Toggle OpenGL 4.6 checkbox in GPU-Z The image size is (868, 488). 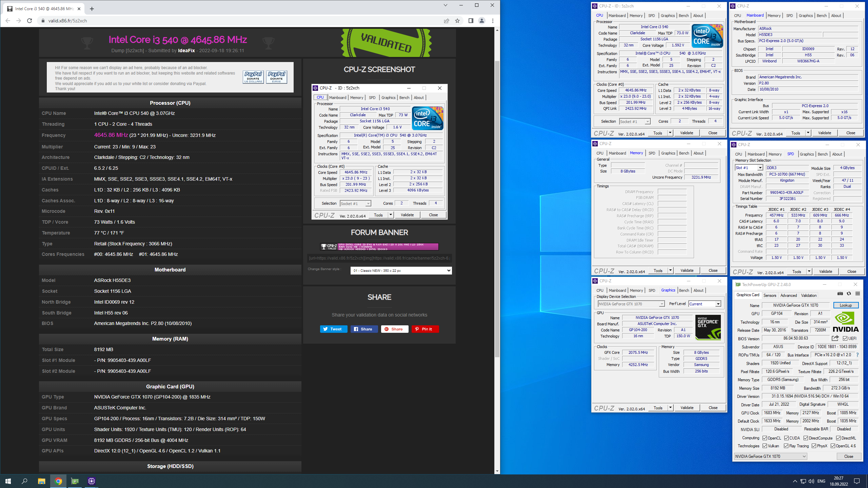833,446
